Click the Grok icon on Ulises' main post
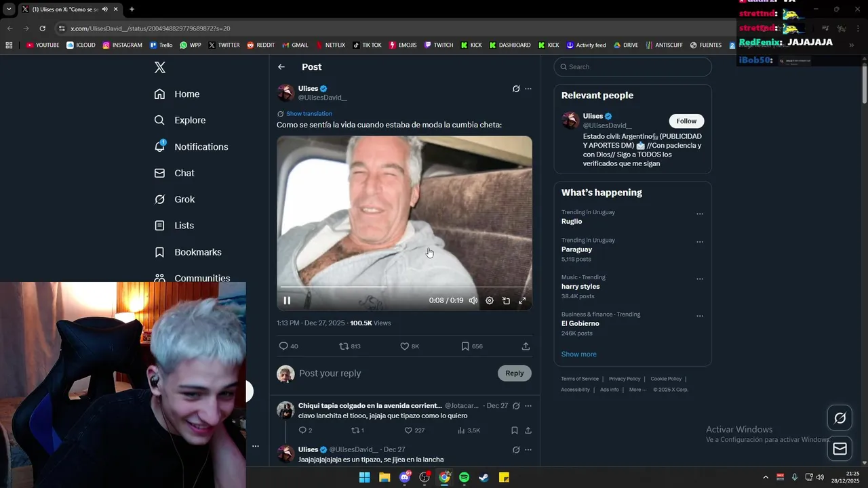 pos(516,89)
